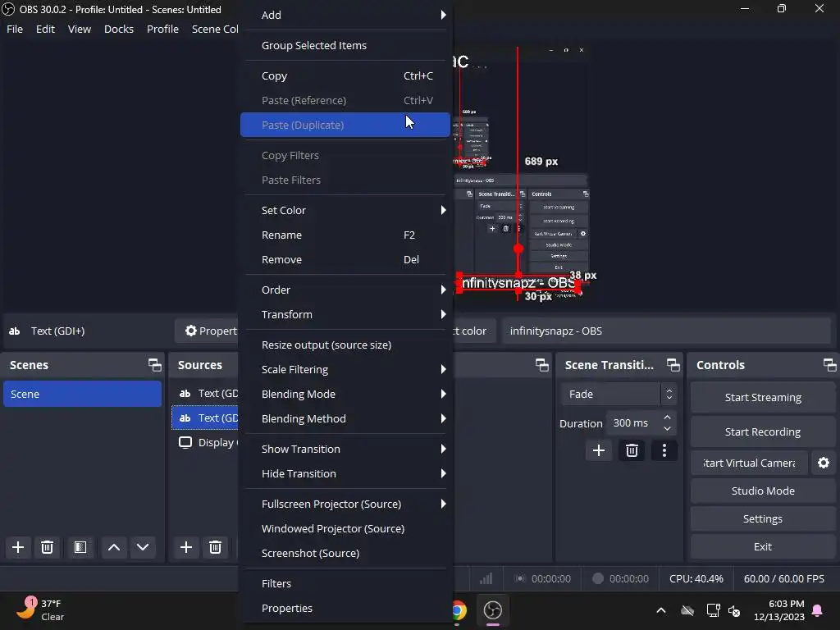Select the Scene item in Scenes list
The height and width of the screenshot is (630, 840).
[x=83, y=395]
